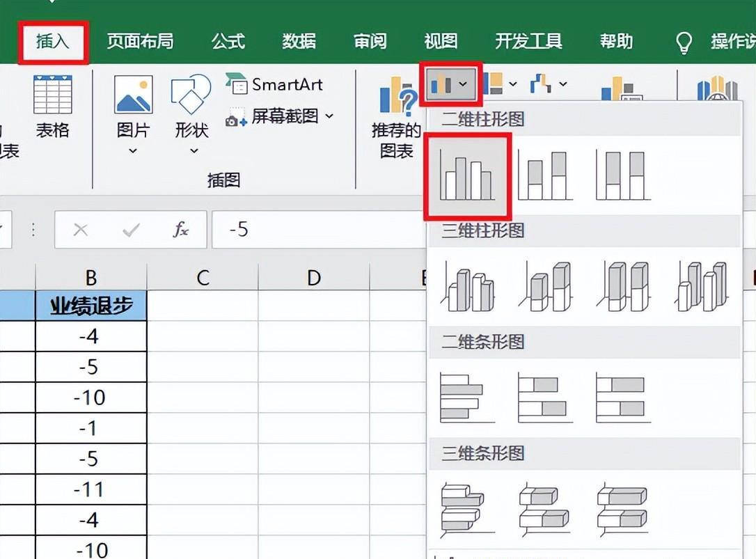Viewport: 756px width, 559px height.
Task: Choose the plain 3D column chart
Action: pos(702,287)
